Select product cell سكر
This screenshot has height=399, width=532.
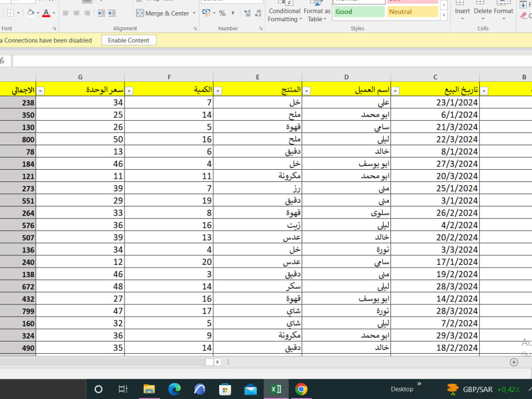point(257,287)
